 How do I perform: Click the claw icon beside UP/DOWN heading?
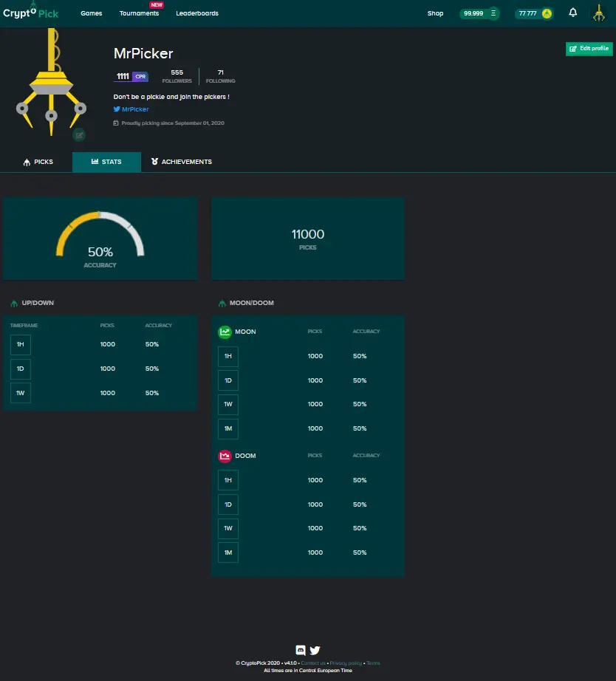[14, 303]
